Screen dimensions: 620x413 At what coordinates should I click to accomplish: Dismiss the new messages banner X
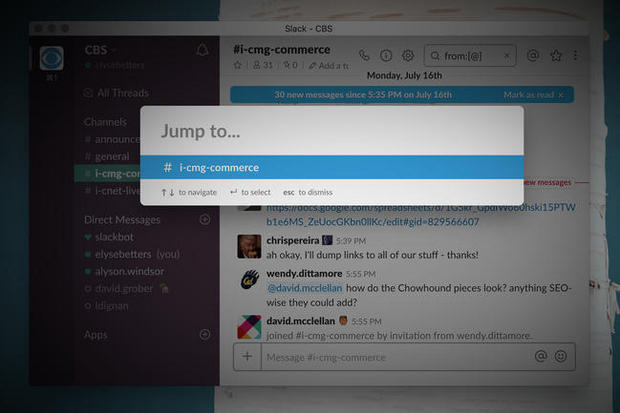561,95
